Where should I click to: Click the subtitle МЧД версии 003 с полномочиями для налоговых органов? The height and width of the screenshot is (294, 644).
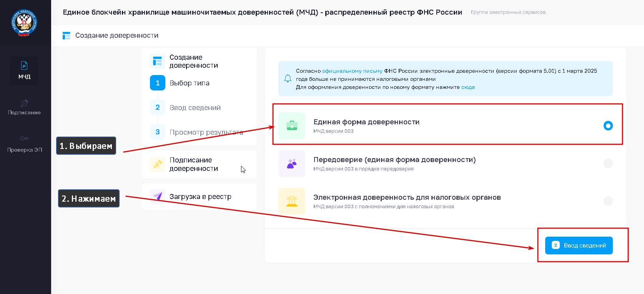(x=384, y=207)
